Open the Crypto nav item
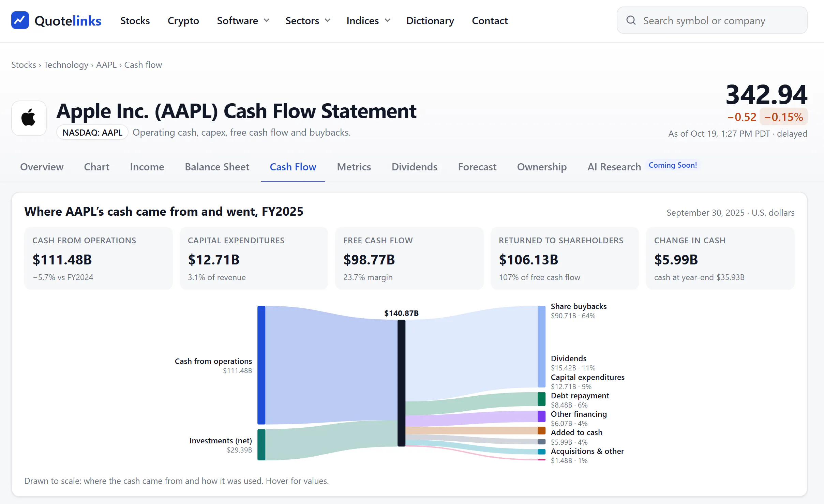Screen dimensions: 824x504 [183, 20]
